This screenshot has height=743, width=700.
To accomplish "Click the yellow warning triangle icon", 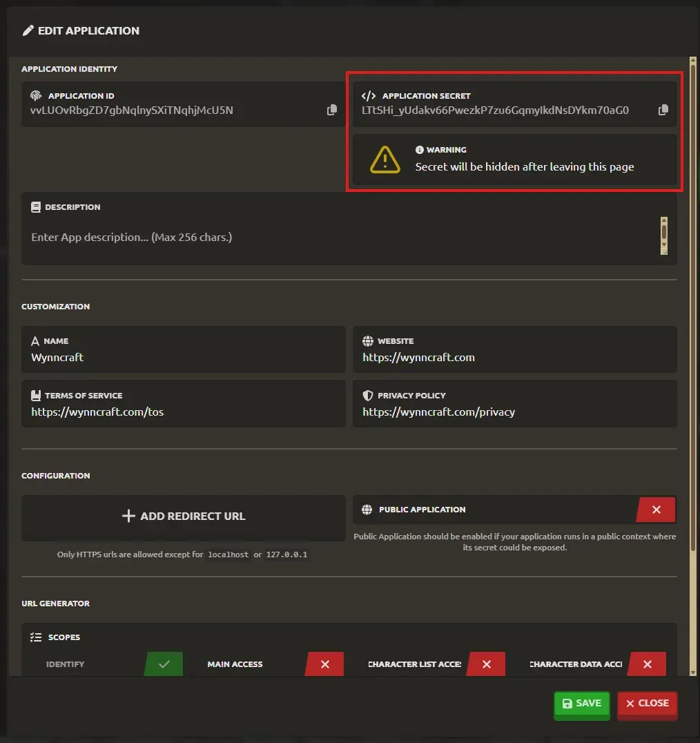I will [385, 160].
